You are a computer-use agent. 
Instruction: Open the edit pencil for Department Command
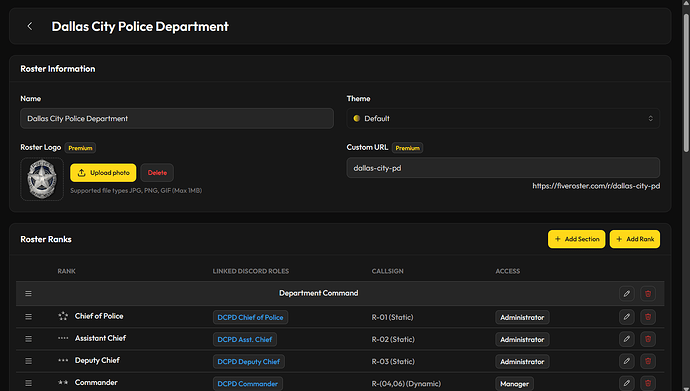tap(627, 293)
